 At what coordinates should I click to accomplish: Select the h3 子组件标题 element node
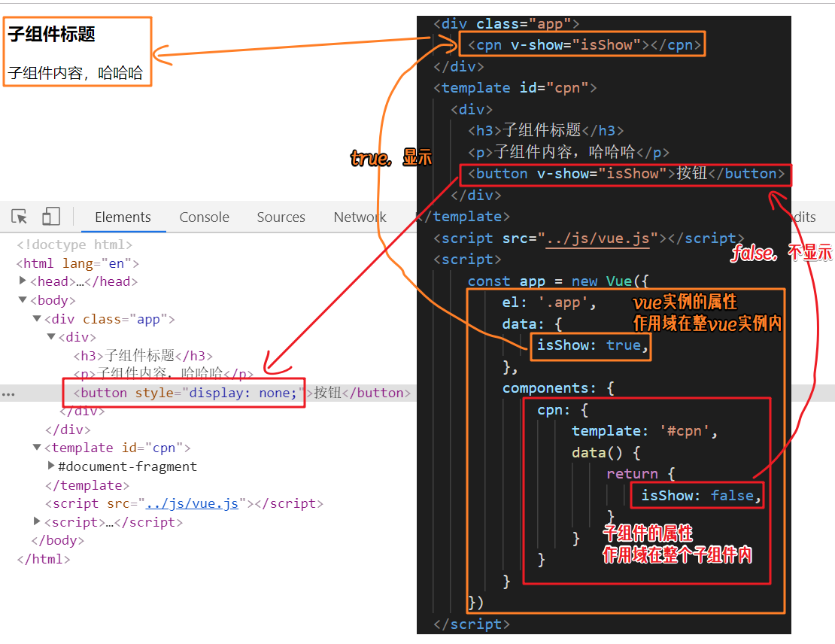pos(143,356)
